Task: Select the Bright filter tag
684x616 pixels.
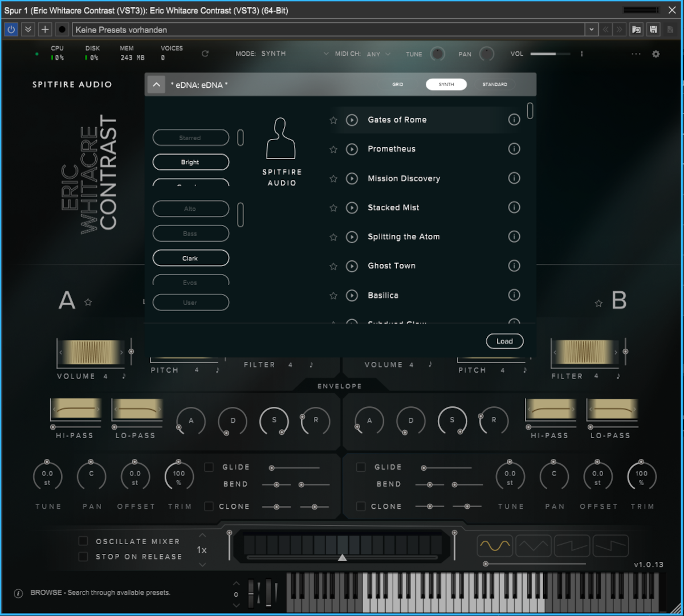Action: [x=191, y=162]
